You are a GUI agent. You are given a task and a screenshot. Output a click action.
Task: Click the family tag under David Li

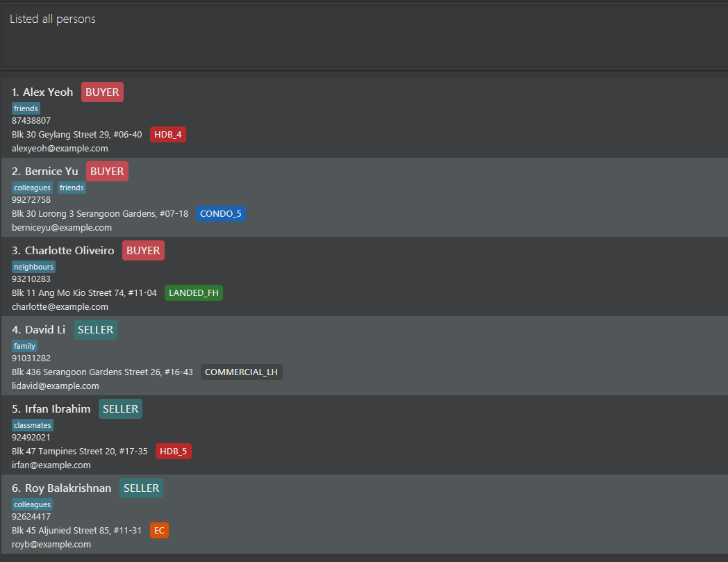tap(24, 346)
